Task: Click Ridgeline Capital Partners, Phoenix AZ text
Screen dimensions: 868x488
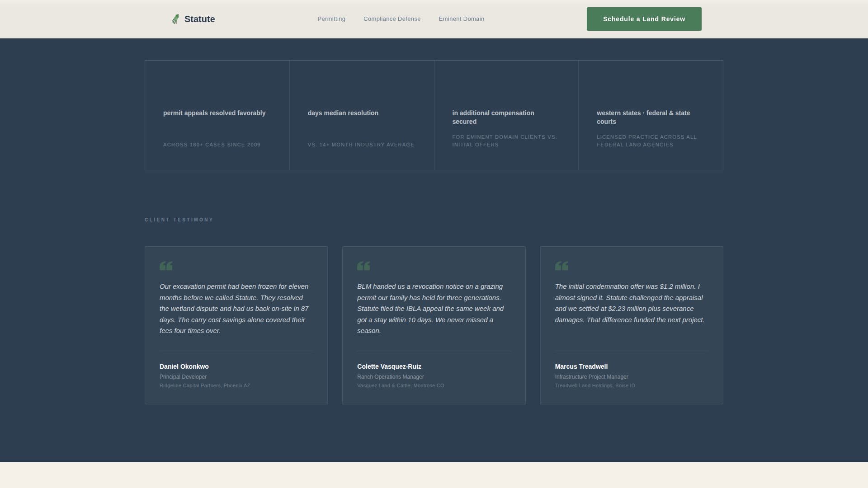Action: (204, 385)
